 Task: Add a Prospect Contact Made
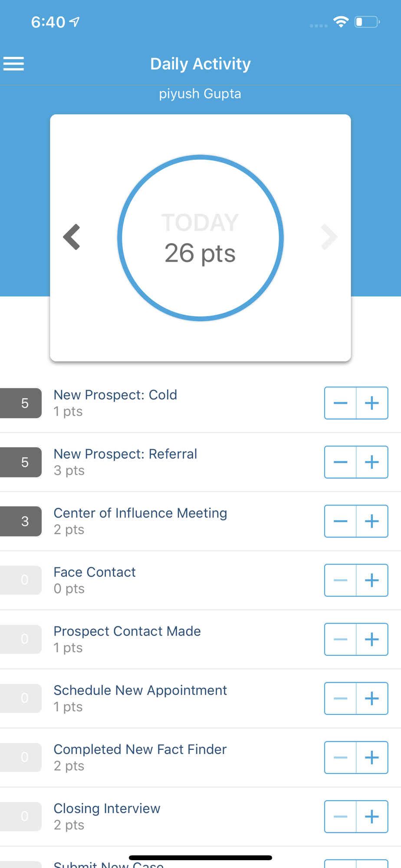coord(372,639)
